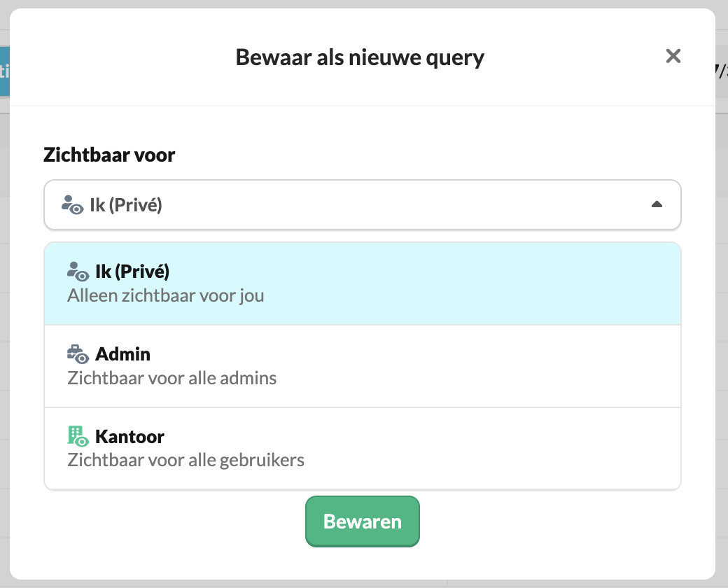Click the Admin briefcase-eye icon
The width and height of the screenshot is (728, 588).
pos(78,354)
